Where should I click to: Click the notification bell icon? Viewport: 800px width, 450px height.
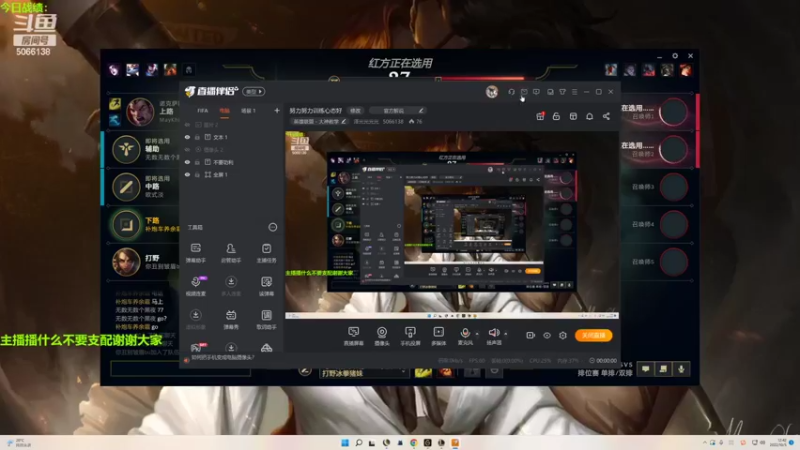click(589, 116)
